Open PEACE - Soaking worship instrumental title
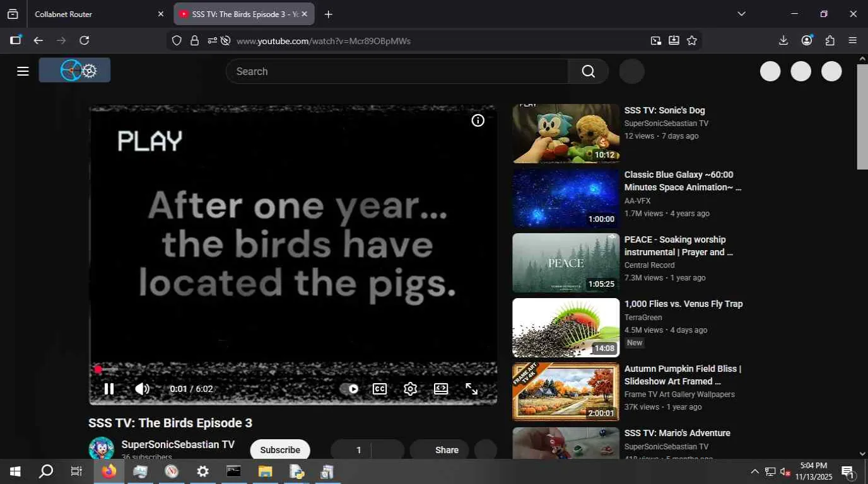Screen dimensions: 868x484 [679, 246]
